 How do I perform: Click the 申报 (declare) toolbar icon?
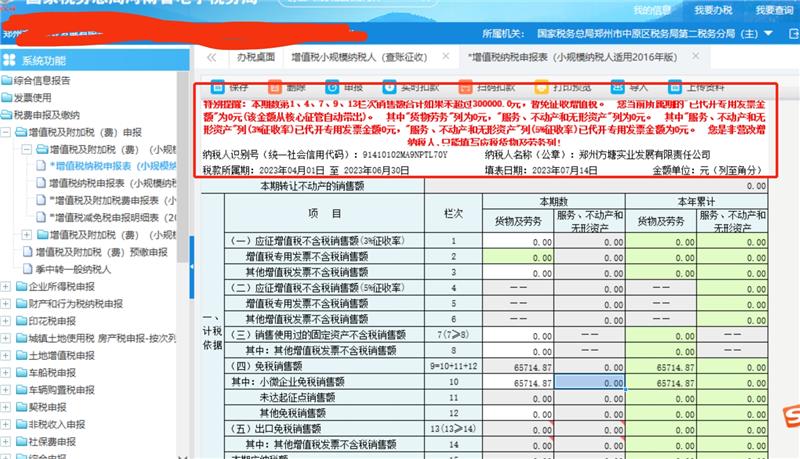331,88
